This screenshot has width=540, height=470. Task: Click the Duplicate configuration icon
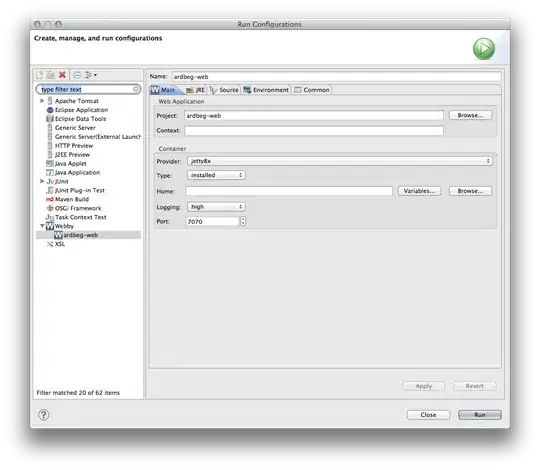point(51,75)
